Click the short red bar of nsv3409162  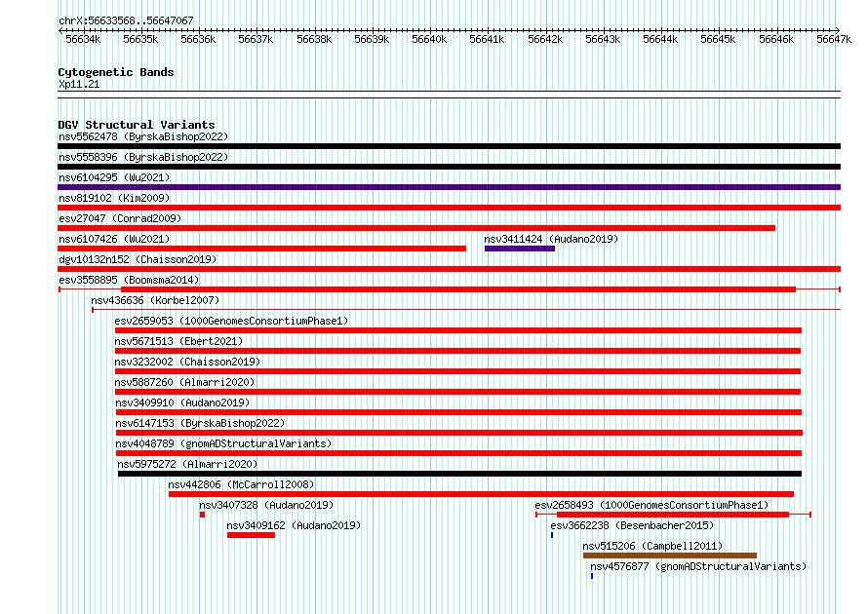tap(251, 535)
